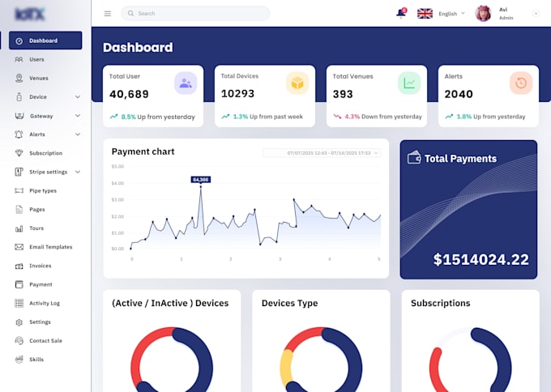This screenshot has width=551, height=392.
Task: Click the Alerts bell icon in sidebar
Action: (x=19, y=134)
